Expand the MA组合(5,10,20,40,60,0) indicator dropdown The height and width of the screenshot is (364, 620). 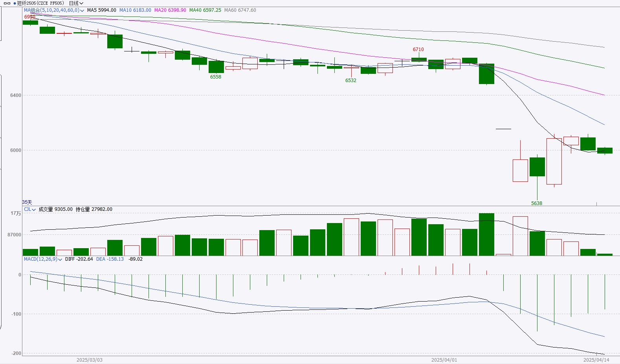tap(82, 11)
